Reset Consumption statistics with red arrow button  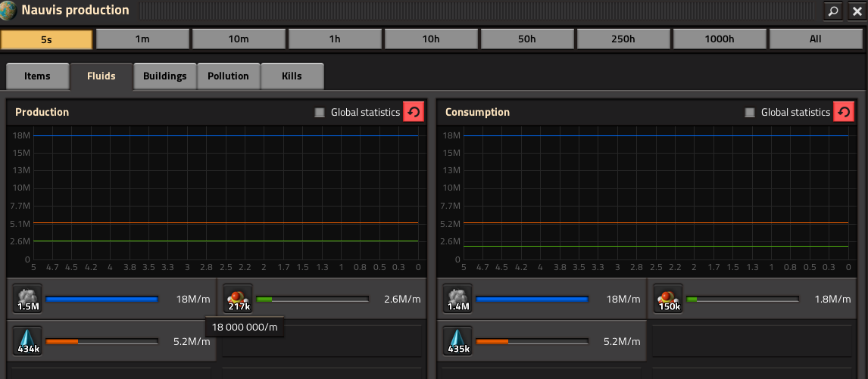(x=843, y=112)
